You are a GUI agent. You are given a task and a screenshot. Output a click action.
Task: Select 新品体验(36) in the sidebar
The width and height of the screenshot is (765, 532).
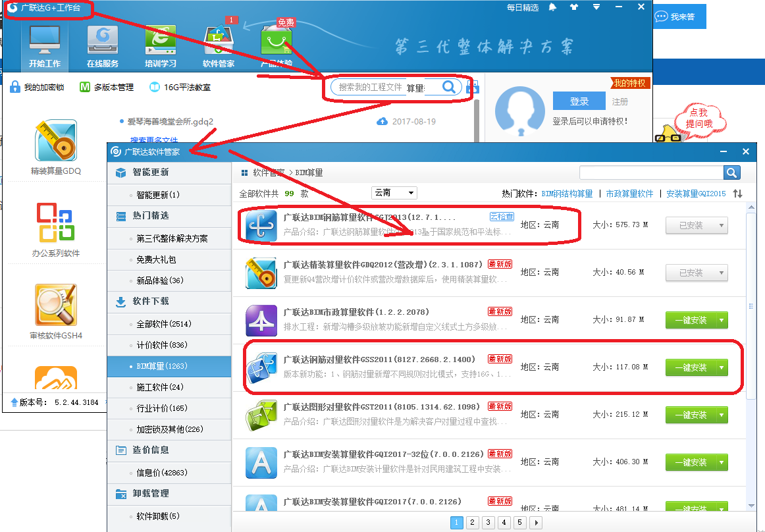(169, 280)
